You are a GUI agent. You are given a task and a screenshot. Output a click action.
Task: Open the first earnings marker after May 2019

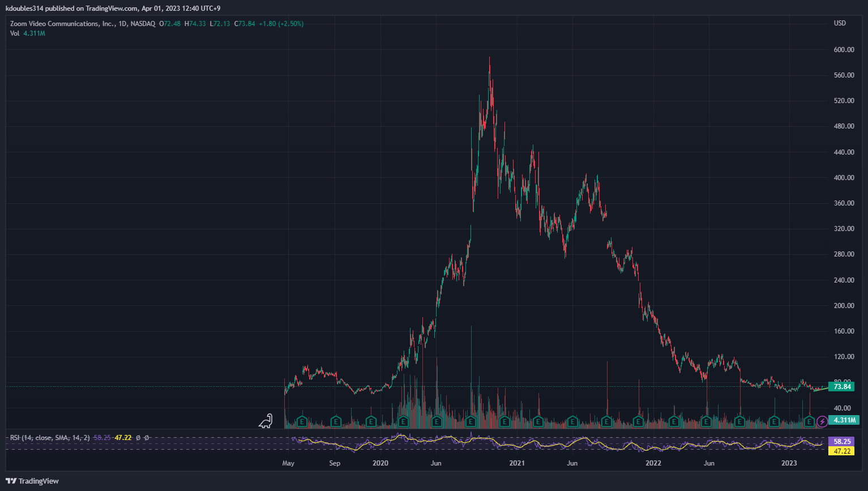tap(302, 421)
